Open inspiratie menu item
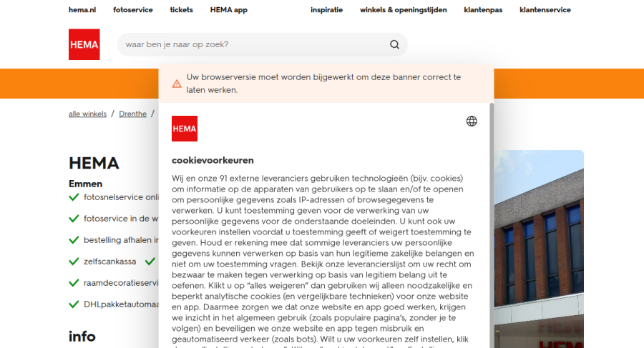 point(326,10)
